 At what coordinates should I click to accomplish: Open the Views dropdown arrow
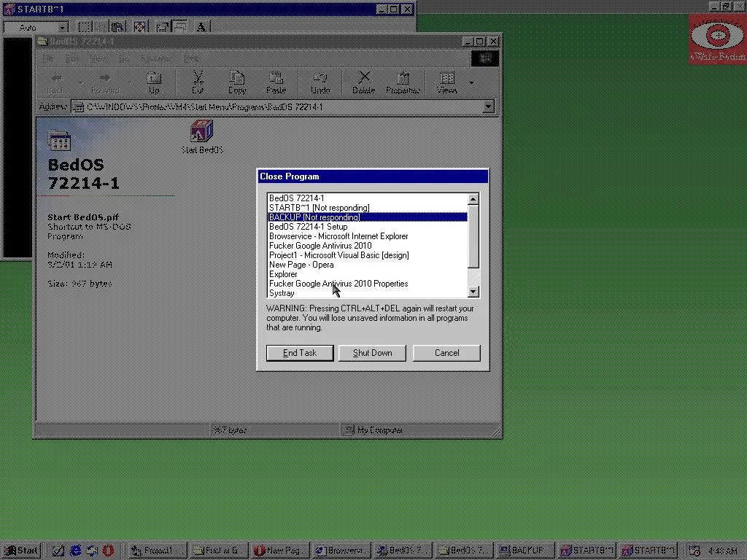[472, 83]
